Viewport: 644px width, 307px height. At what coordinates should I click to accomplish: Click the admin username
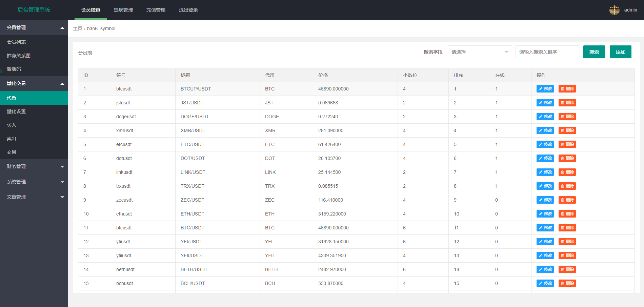(630, 10)
